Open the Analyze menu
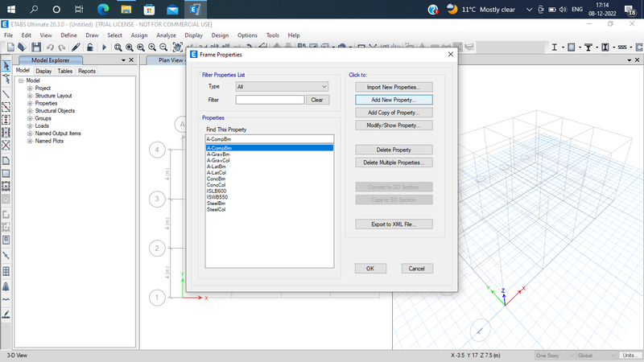This screenshot has width=644, height=362. click(x=166, y=35)
